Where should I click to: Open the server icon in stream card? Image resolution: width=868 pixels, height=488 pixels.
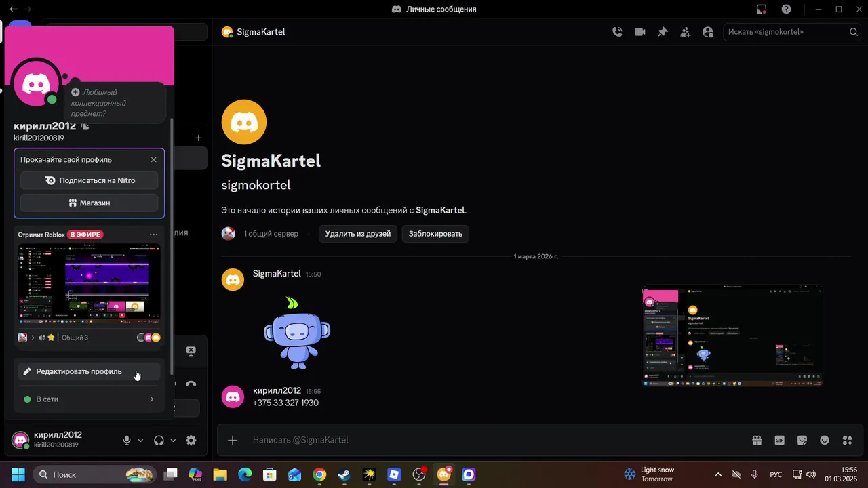pos(22,338)
